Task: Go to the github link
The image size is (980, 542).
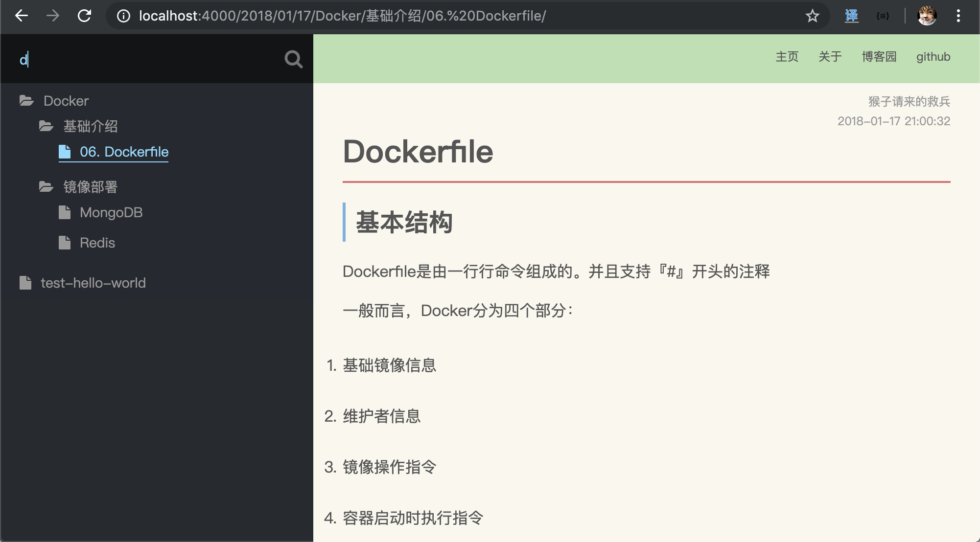Action: [x=933, y=57]
